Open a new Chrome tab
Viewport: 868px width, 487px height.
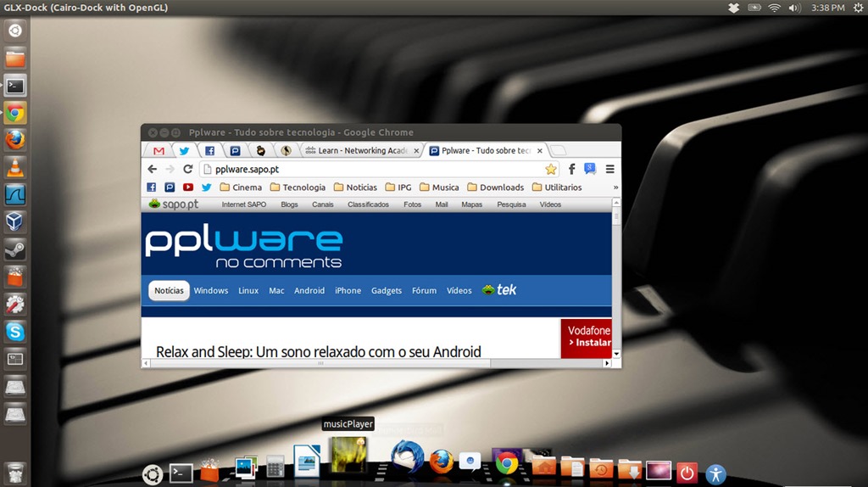click(x=558, y=151)
